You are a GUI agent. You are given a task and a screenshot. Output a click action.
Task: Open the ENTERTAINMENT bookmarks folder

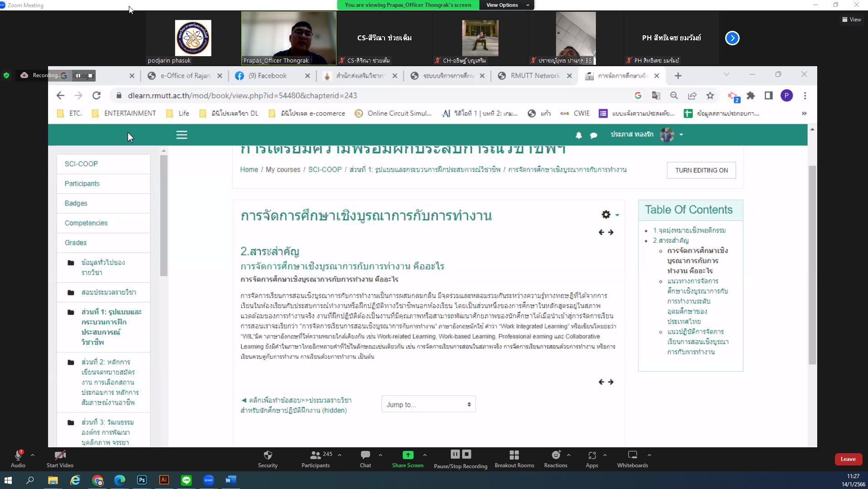click(124, 113)
